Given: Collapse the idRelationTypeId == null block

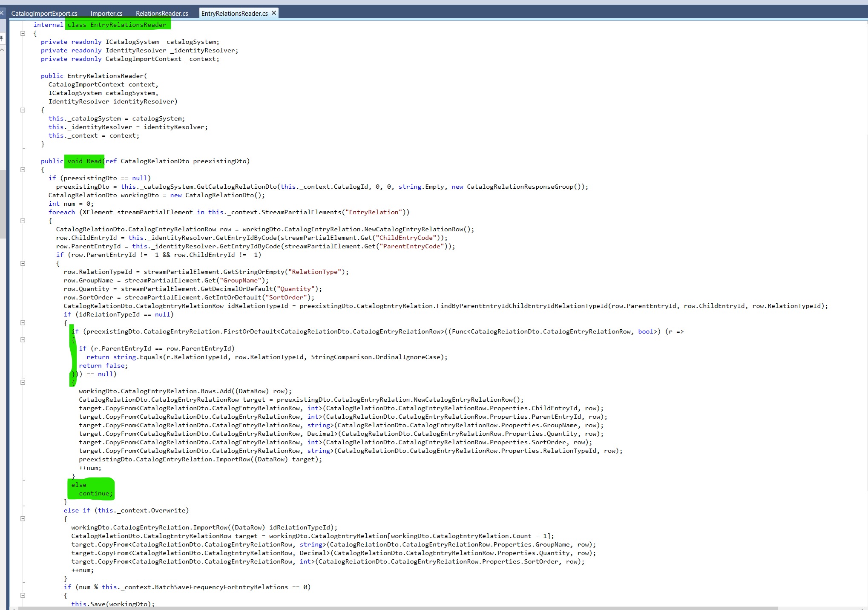Looking at the screenshot, I should click(23, 323).
